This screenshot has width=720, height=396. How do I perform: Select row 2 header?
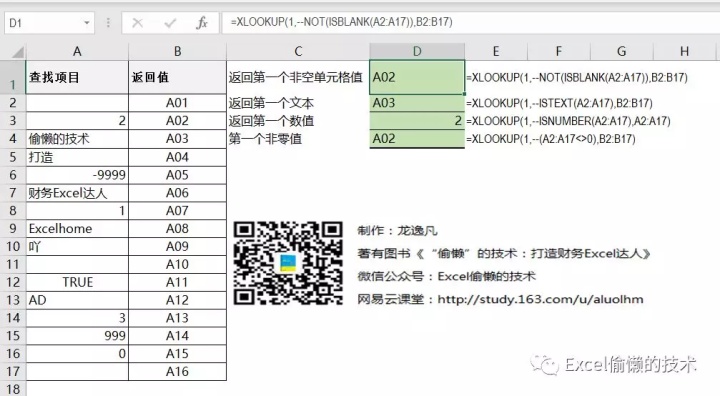[x=13, y=103]
